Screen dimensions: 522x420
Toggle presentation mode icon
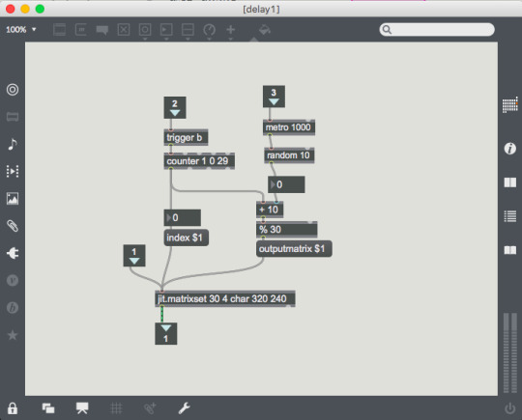82,408
